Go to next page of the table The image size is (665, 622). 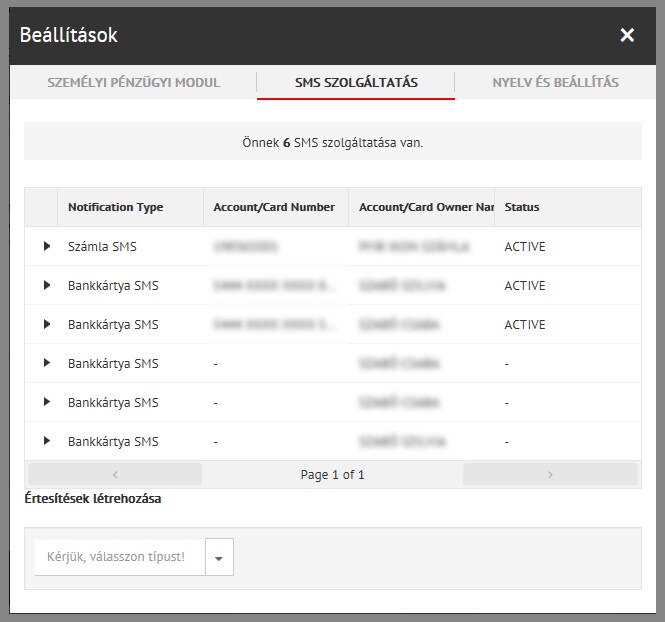[x=550, y=475]
